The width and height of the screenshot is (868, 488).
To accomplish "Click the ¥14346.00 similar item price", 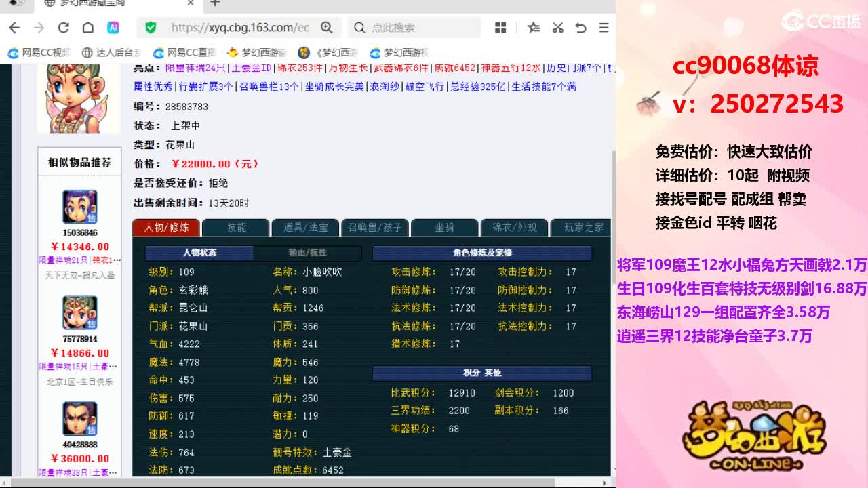I will tap(80, 247).
